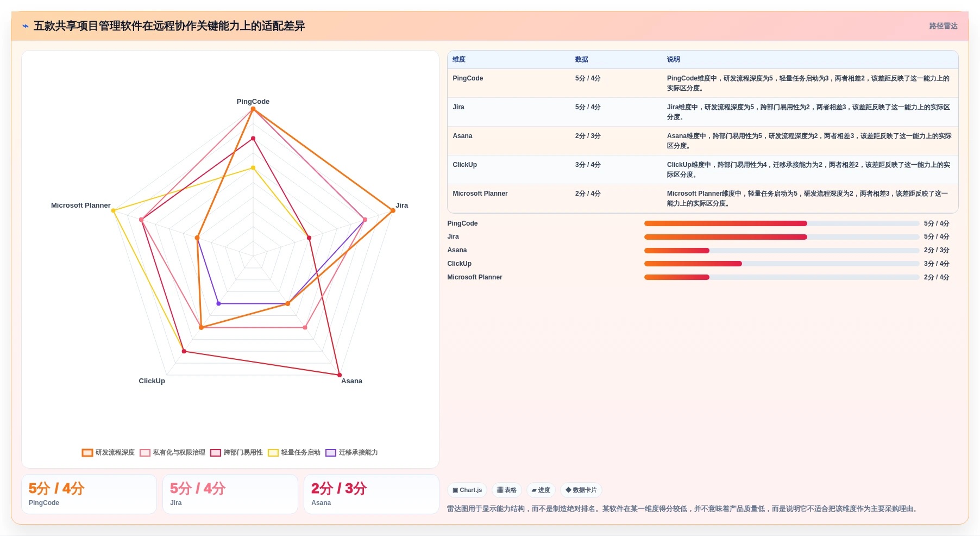Click the Asana description text in the table
This screenshot has height=536, width=980.
pos(809,141)
